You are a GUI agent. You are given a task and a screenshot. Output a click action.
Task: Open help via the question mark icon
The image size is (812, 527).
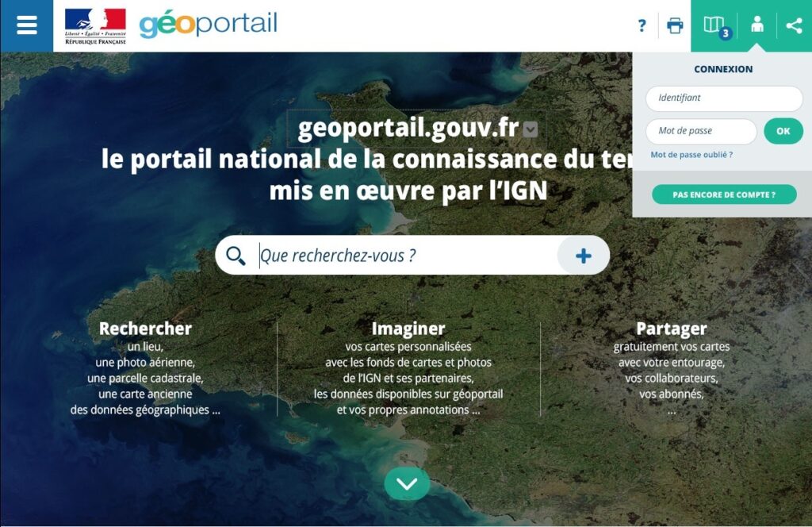[x=642, y=25]
